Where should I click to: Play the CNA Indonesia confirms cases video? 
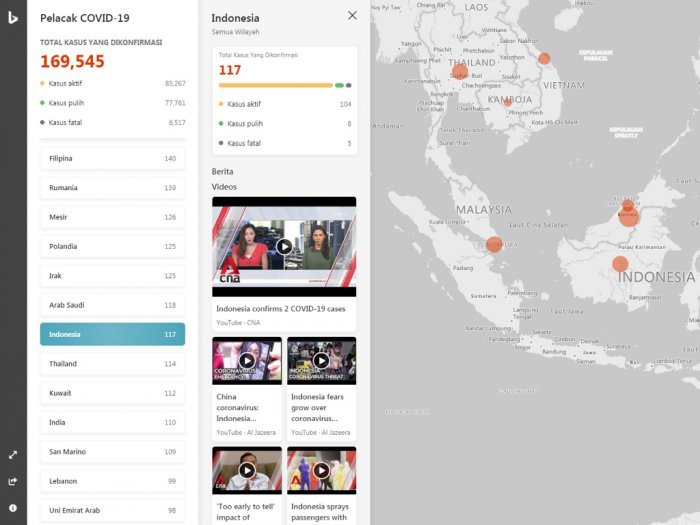point(284,246)
